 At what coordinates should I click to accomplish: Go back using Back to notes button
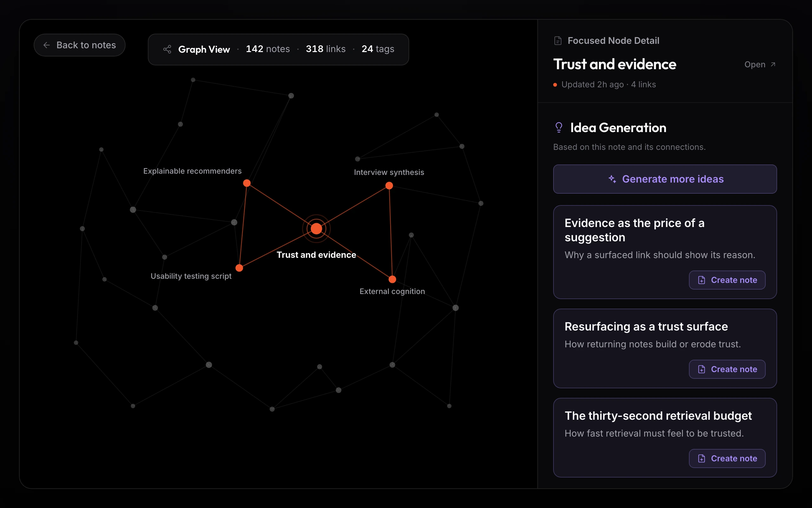[80, 45]
